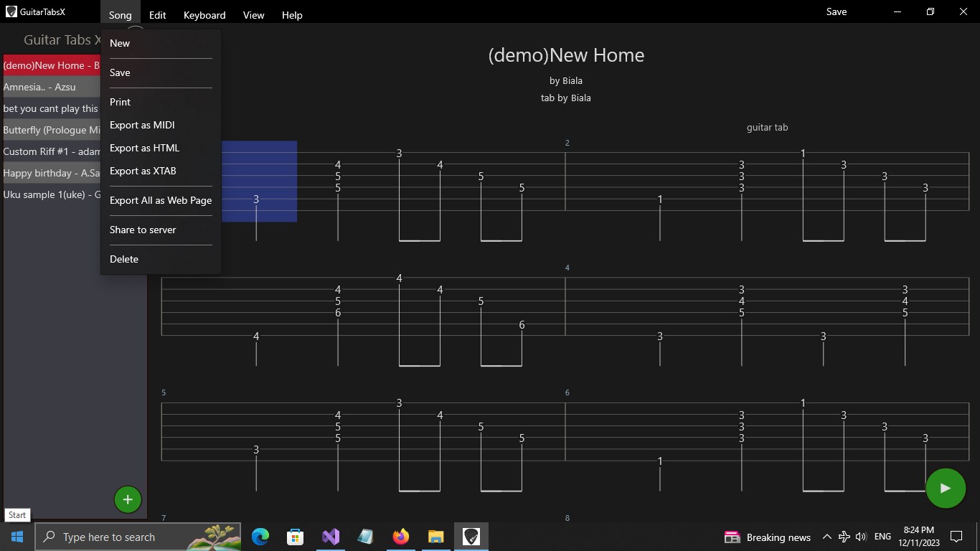Open the Edit menu
The height and width of the screenshot is (551, 980).
(x=157, y=14)
